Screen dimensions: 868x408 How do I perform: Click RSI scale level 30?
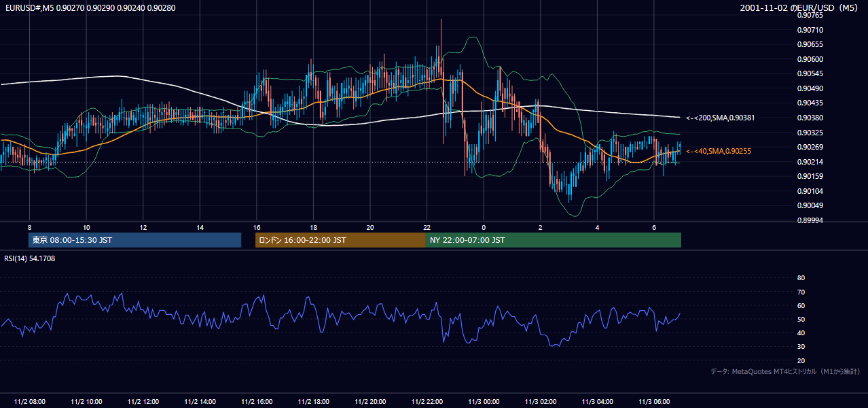[x=801, y=347]
